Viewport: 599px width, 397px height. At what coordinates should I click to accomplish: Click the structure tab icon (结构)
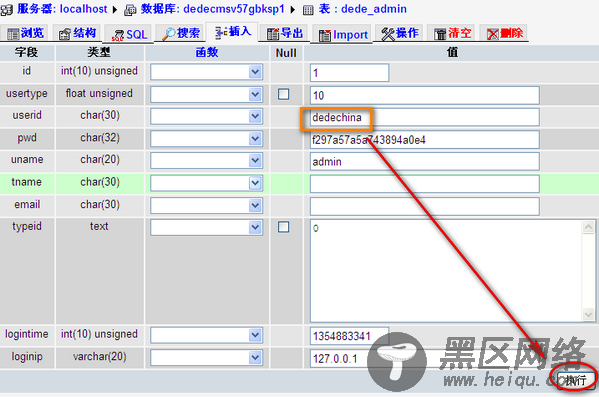click(x=65, y=34)
